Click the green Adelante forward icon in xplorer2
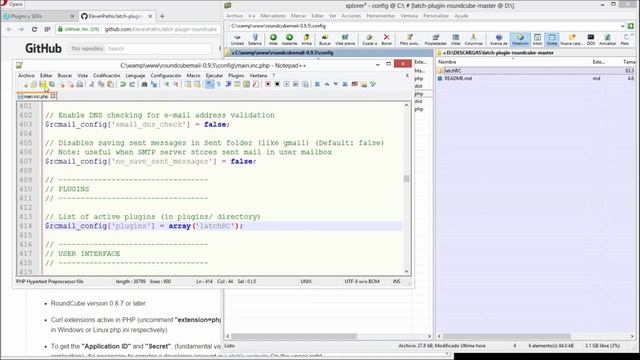Image resolution: width=640 pixels, height=360 pixels. (289, 40)
